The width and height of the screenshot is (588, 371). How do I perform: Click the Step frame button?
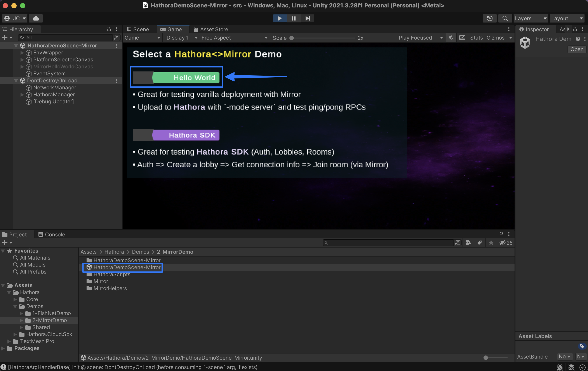308,18
